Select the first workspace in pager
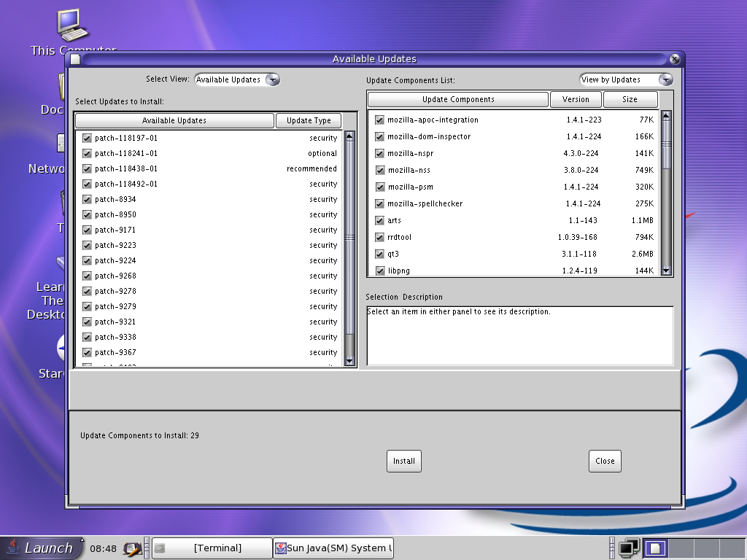Viewport: 747px width, 560px height. tap(656, 548)
